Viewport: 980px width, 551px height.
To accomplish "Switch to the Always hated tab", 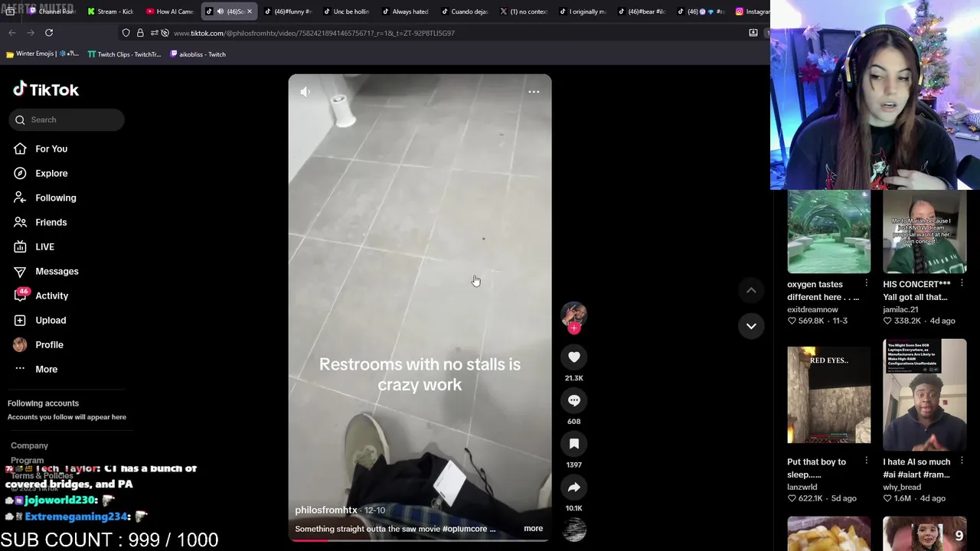I will [405, 11].
